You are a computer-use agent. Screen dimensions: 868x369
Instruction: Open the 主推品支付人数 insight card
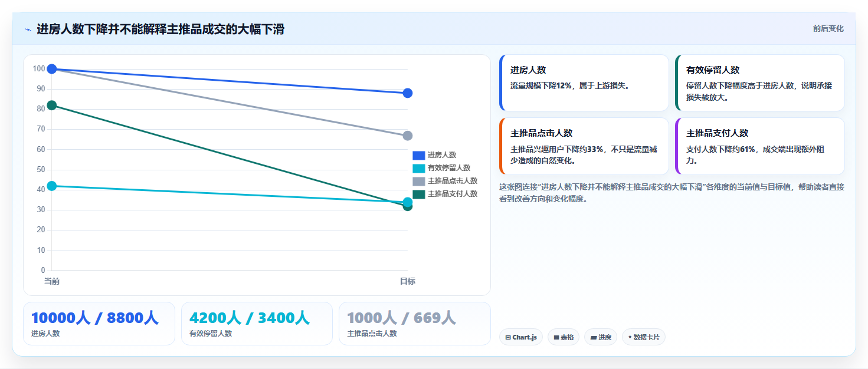pos(760,146)
